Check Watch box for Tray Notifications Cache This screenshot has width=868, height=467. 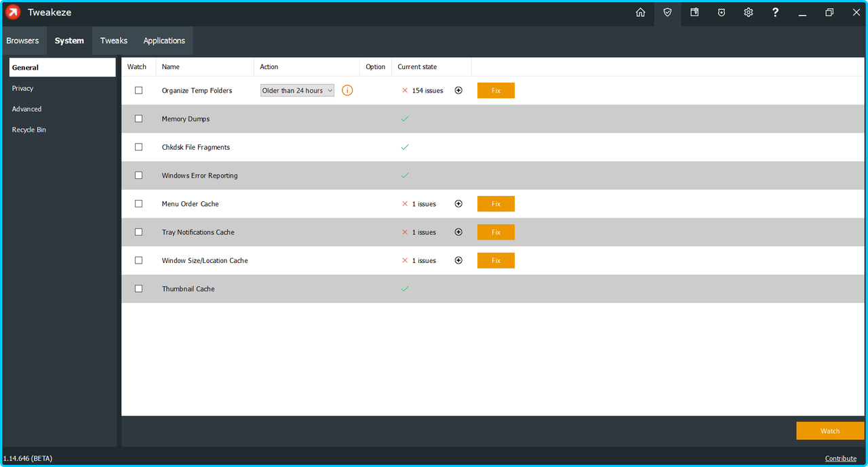[x=139, y=232]
